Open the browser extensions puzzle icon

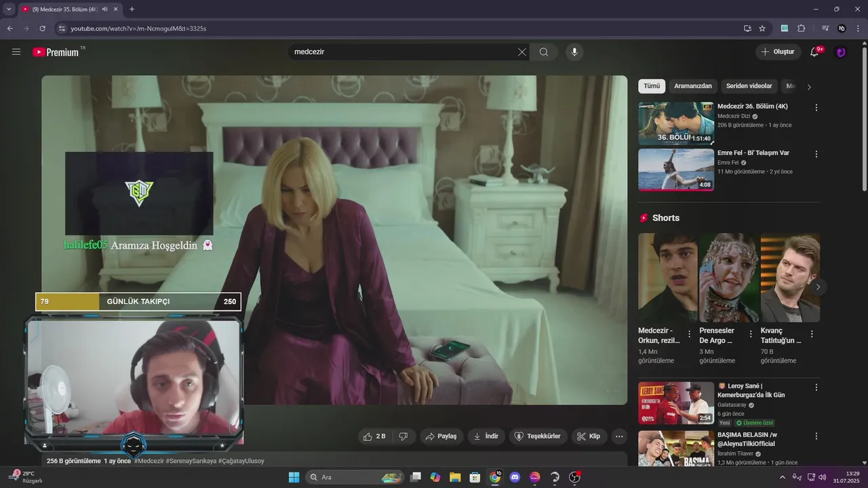click(x=802, y=28)
